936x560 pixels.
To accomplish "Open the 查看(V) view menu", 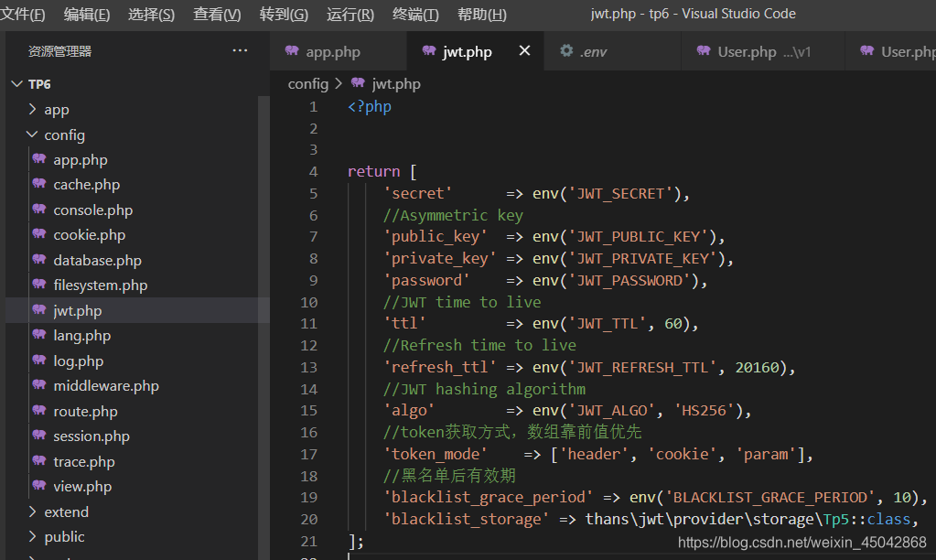I will pos(217,14).
